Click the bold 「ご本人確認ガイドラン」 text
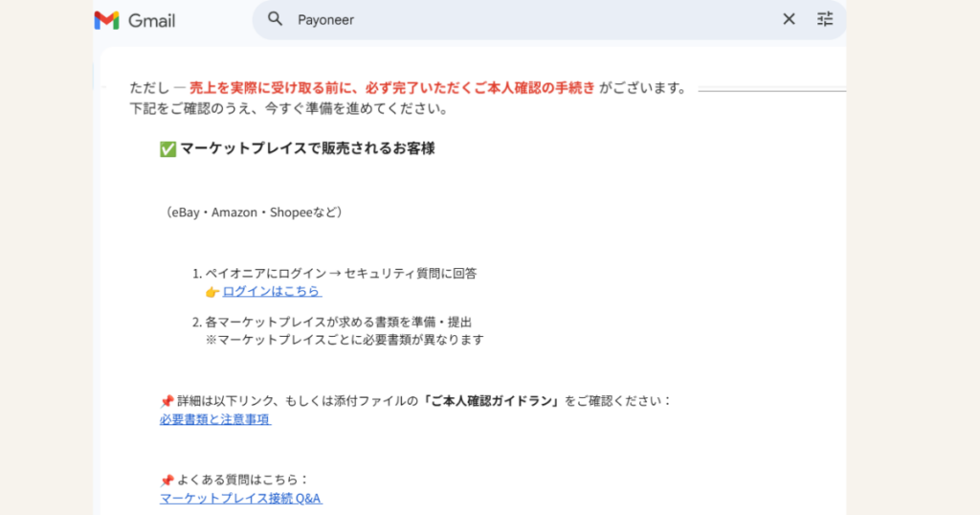Viewport: 980px width, 515px height. [x=491, y=400]
